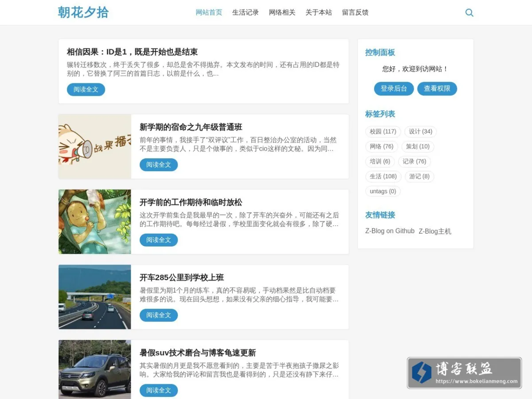Select the 设计 (34) tag
The height and width of the screenshot is (399, 532).
[x=421, y=132]
